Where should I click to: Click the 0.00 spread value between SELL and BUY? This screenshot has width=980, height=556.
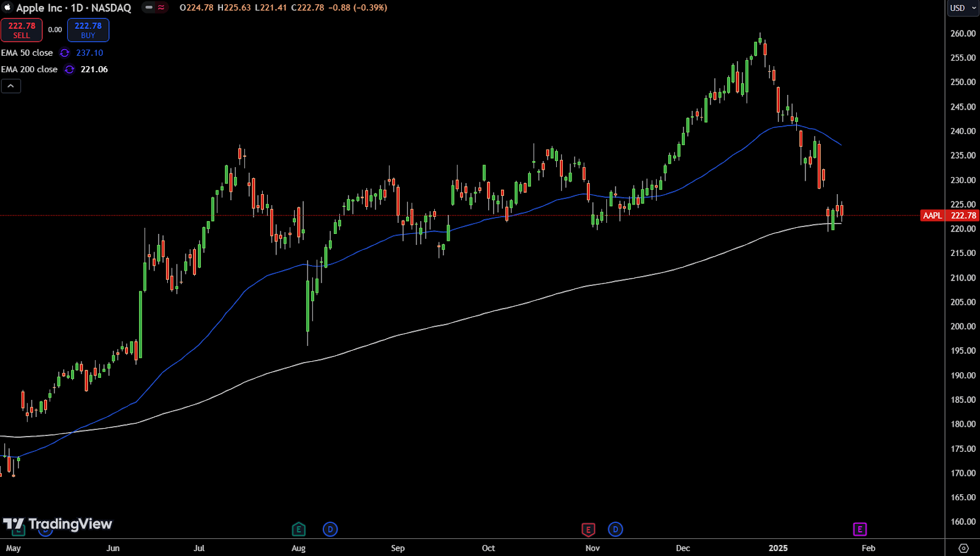(55, 29)
